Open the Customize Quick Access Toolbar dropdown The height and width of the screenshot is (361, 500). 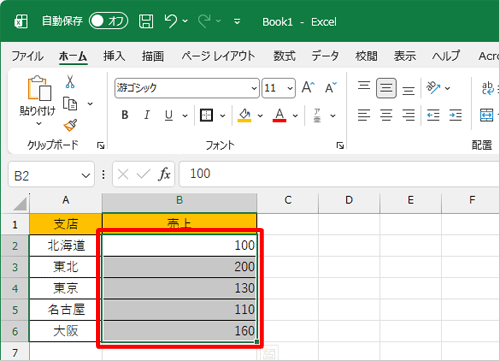[237, 22]
